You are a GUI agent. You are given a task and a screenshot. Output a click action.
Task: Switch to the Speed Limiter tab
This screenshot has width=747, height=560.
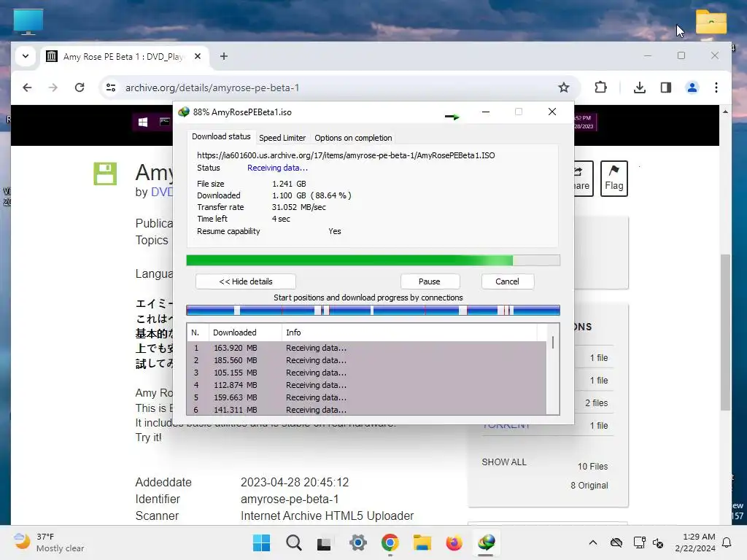coord(282,138)
